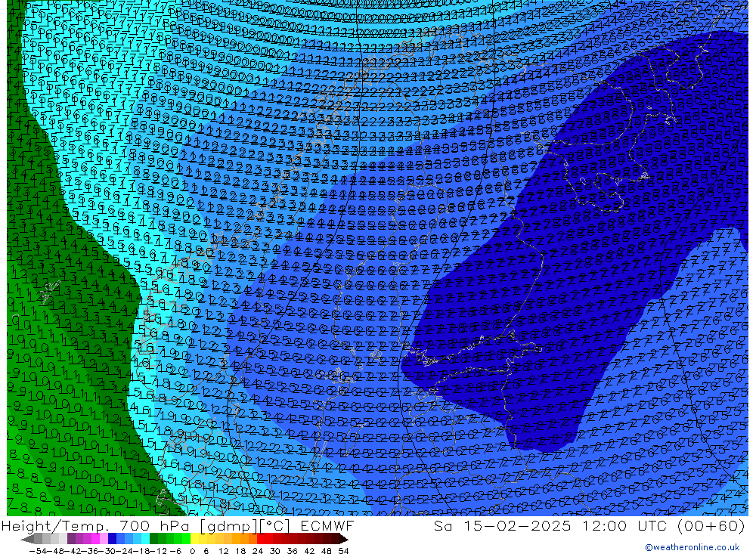Click the '-54' minimum scale label
Screen dimensions: 756x554
click(38, 551)
